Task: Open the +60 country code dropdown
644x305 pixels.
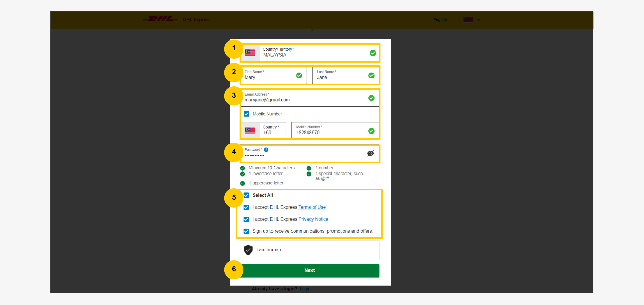Action: 272,130
